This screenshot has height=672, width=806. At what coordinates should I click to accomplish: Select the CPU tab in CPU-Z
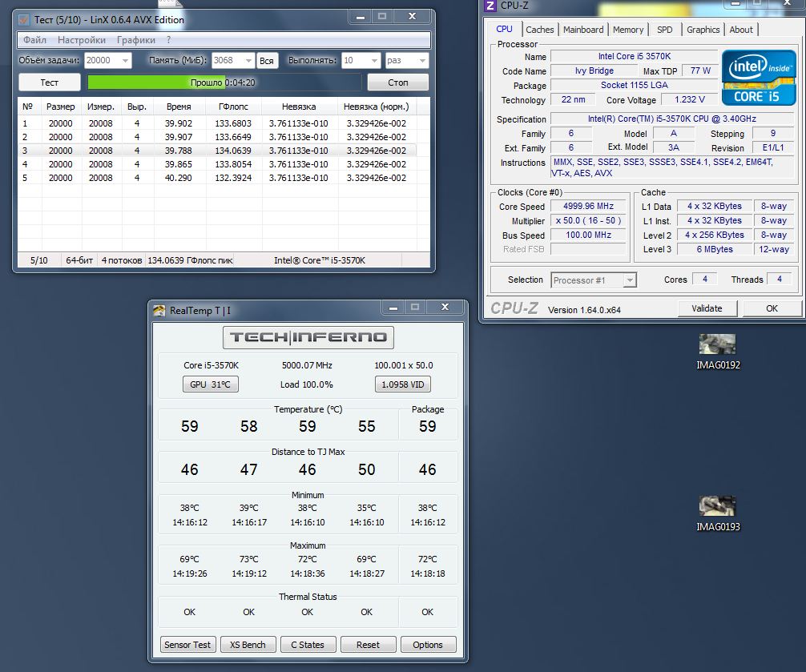tap(504, 29)
